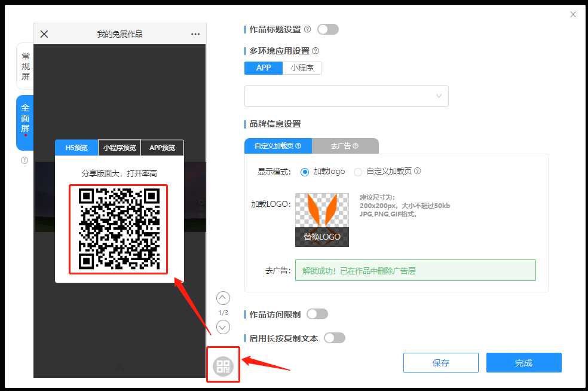588x391 pixels.
Task: Click the 品牌信息设置 section heading
Action: point(275,124)
